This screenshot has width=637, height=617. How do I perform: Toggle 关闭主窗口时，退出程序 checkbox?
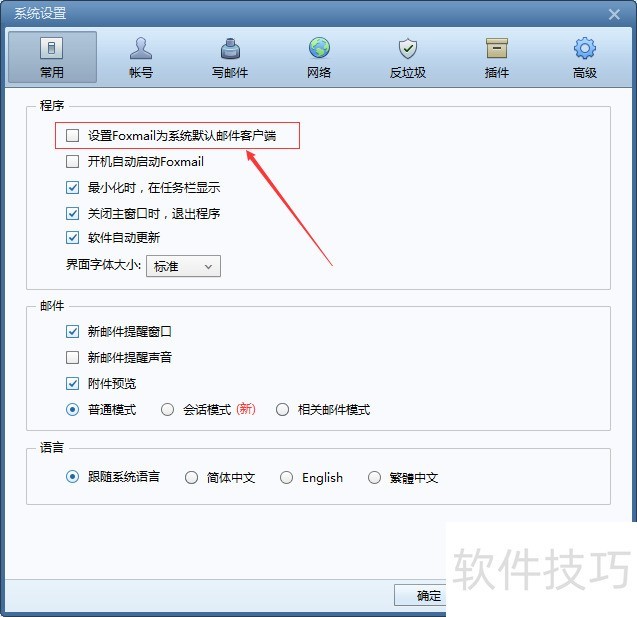[x=72, y=213]
